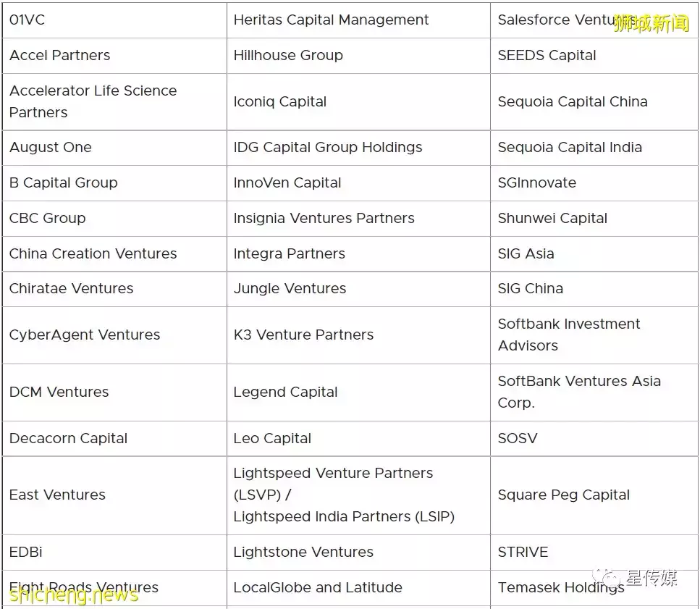Viewport: 700px width, 609px height.
Task: Select the 01VC table cell
Action: pos(28,20)
